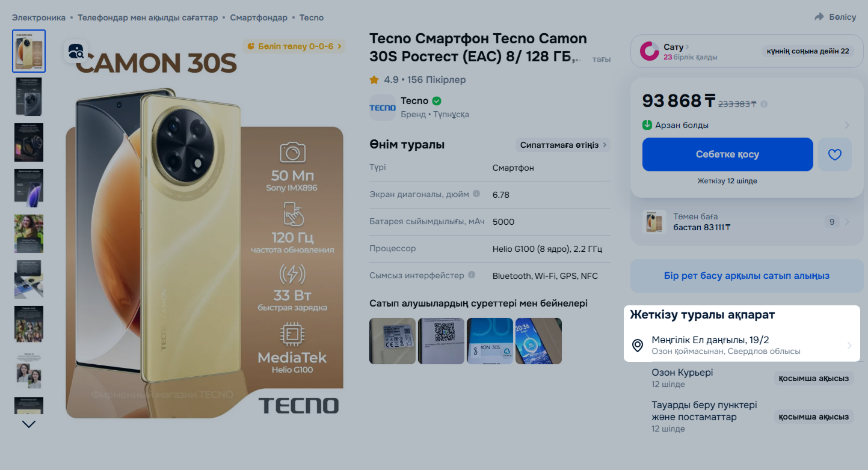Open the info icon beside Экран диагоналы
Image resolution: width=868 pixels, height=470 pixels.
point(476,194)
